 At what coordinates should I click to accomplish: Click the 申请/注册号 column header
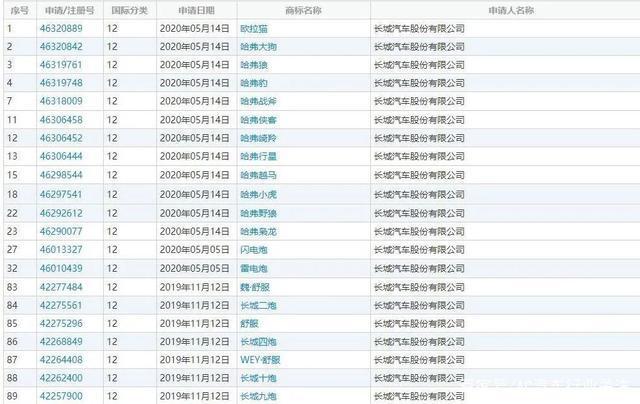coord(67,9)
